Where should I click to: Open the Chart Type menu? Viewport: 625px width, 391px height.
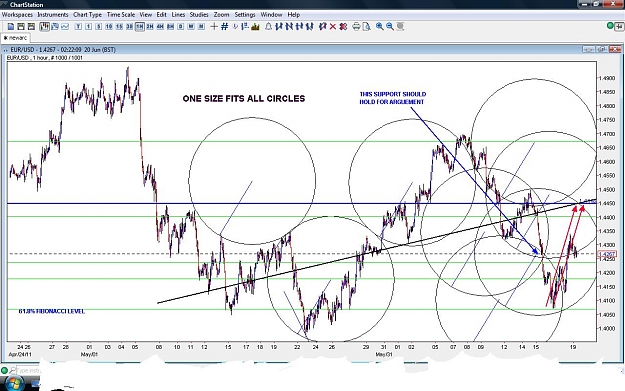87,15
